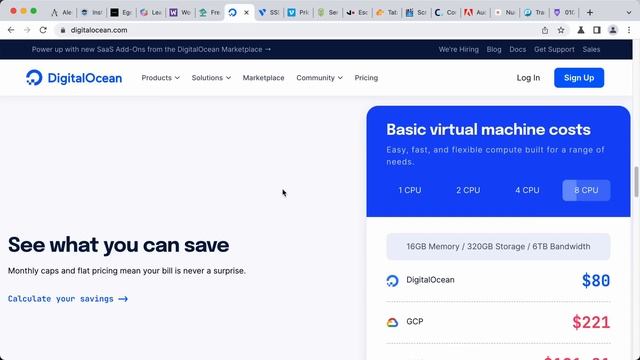This screenshot has width=640, height=360.
Task: Open the Chrome Labs flask icon
Action: 581,30
